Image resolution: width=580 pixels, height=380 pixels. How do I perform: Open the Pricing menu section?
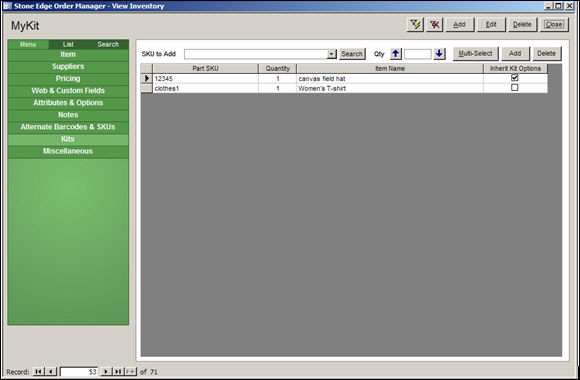tap(68, 78)
